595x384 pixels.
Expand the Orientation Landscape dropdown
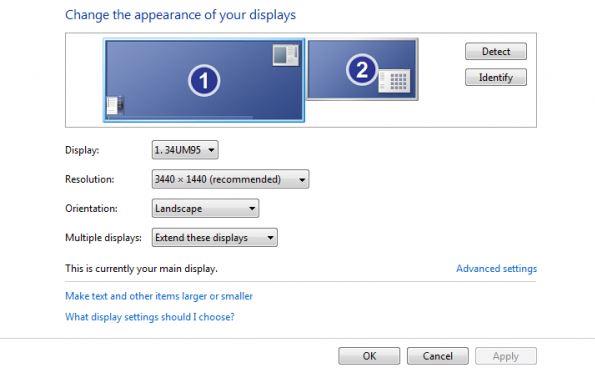tap(205, 208)
